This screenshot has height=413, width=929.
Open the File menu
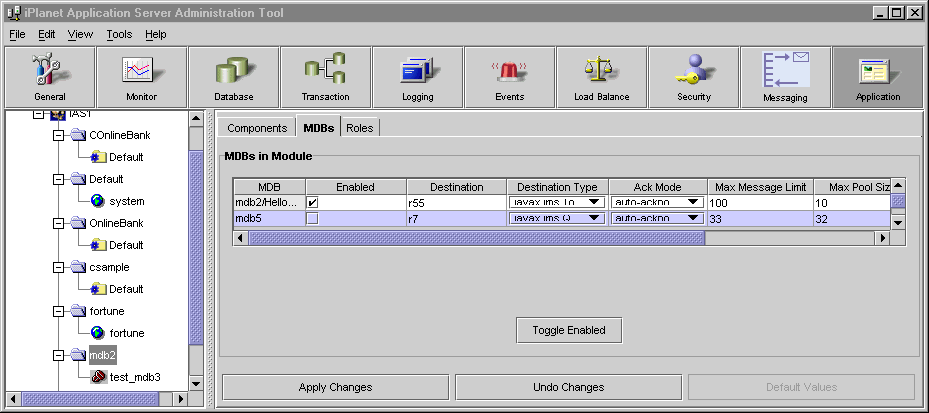(x=17, y=34)
